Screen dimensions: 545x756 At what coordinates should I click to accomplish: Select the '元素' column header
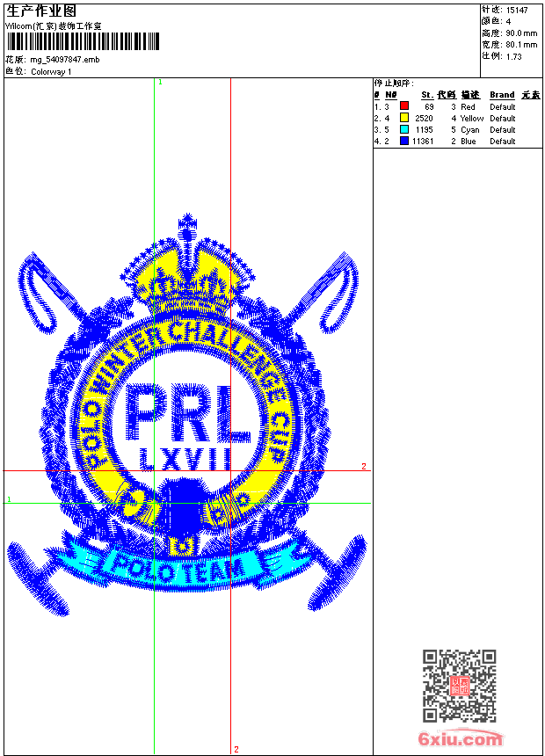click(531, 95)
